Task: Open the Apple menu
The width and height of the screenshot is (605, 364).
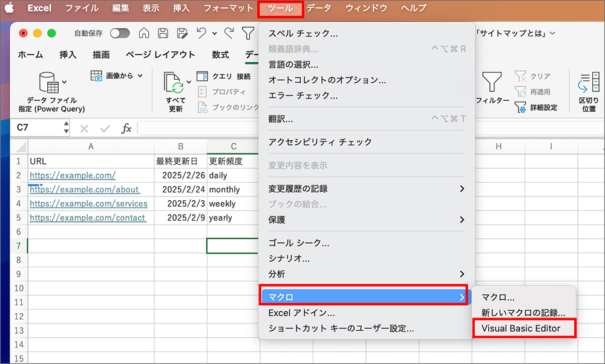Action: [x=9, y=8]
